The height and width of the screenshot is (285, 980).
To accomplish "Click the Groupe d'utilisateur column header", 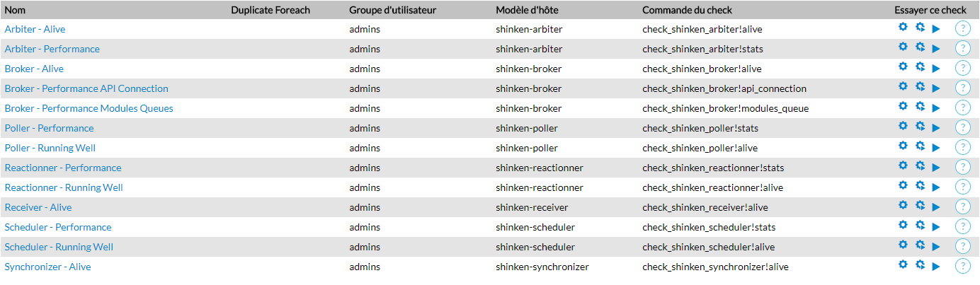I will click(x=392, y=10).
